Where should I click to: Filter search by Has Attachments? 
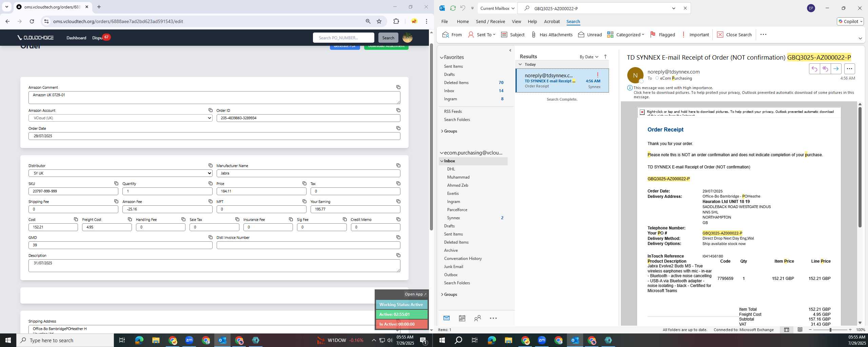click(552, 35)
